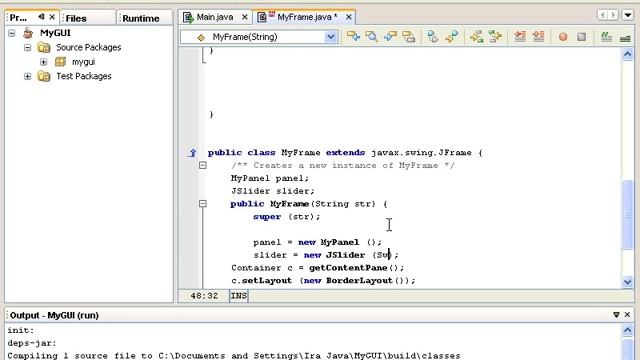640x360 pixels.
Task: Click the next bookmark toolbar icon
Action: tap(451, 37)
